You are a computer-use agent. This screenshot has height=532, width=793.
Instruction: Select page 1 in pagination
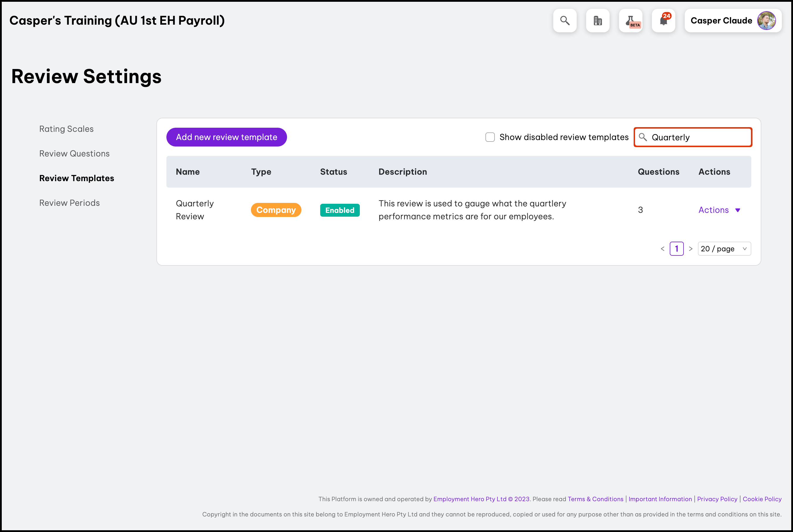(676, 249)
